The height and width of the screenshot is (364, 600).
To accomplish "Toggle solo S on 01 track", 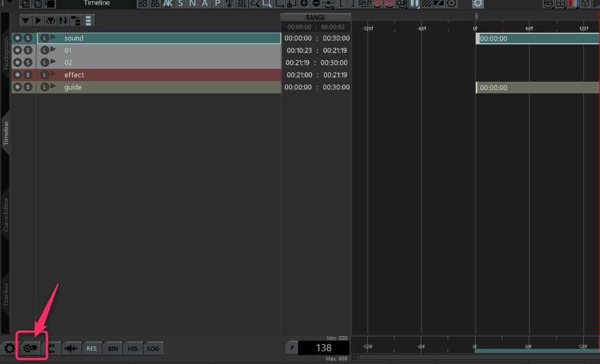I will pos(28,50).
